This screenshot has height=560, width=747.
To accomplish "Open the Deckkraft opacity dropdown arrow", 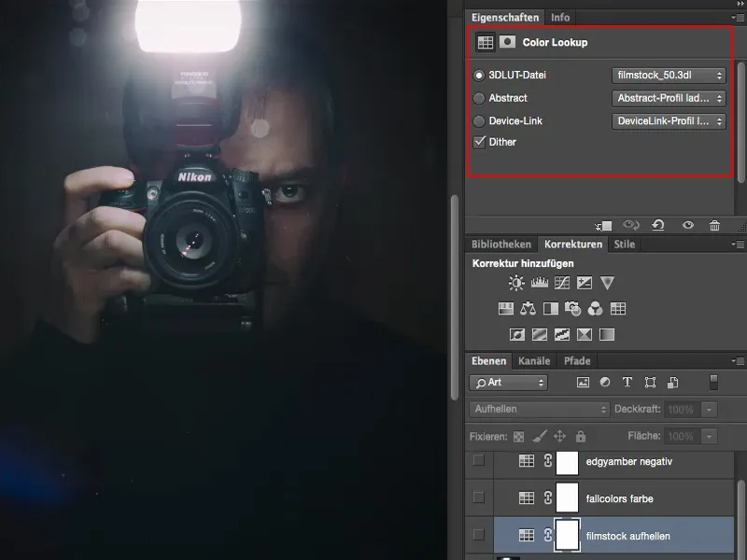I will [709, 410].
